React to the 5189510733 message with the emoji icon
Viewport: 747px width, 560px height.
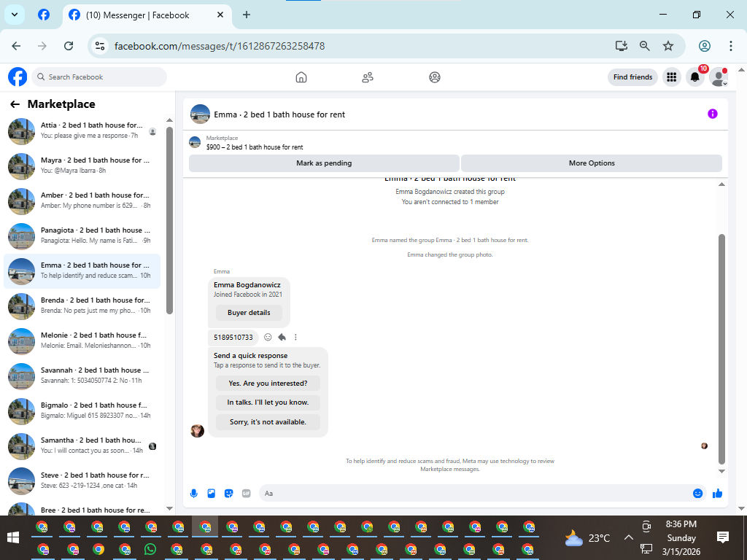pyautogui.click(x=268, y=337)
